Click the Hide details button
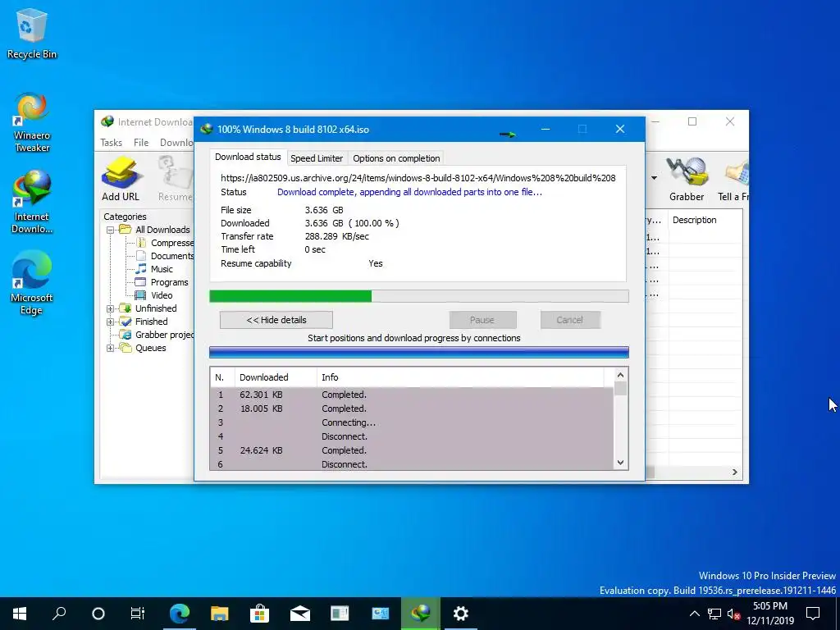840x630 pixels. (x=276, y=320)
